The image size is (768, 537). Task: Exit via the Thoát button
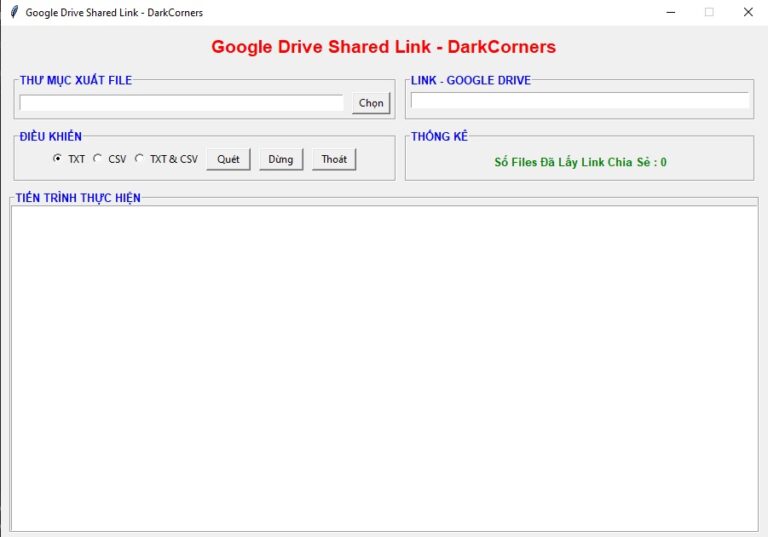coord(334,159)
